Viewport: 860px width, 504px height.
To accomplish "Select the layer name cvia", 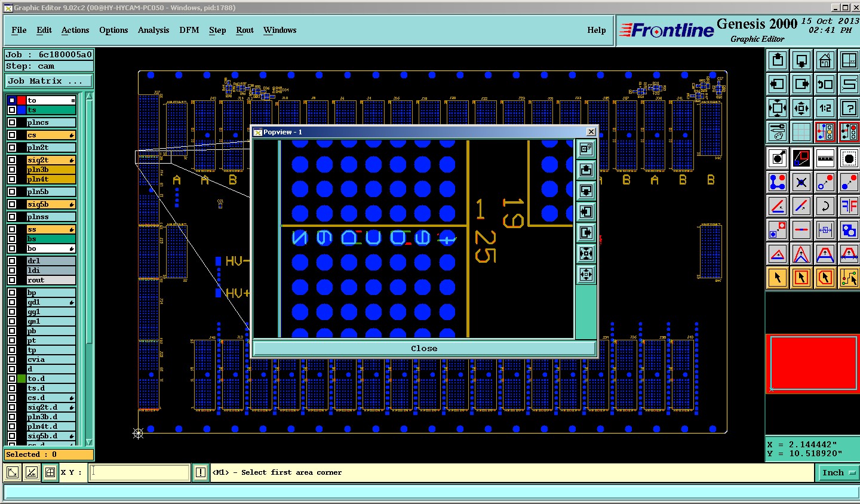I will pyautogui.click(x=51, y=359).
